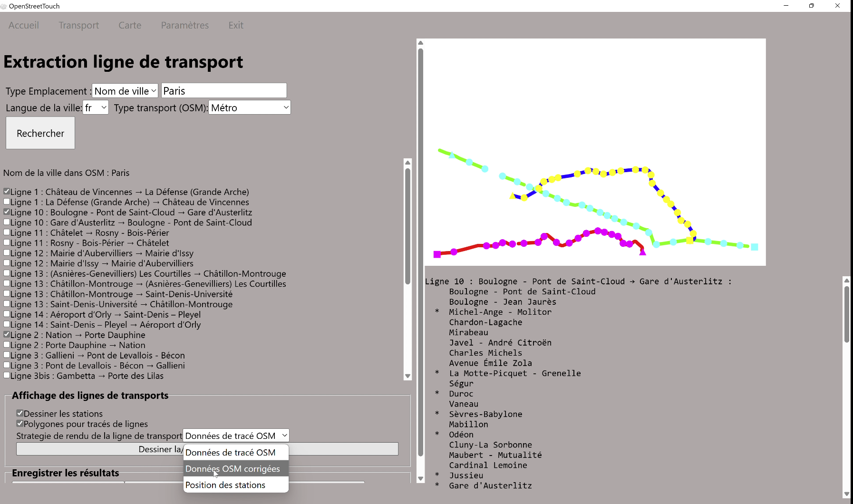Screen dimensions: 853x504
Task: Click the map panel's scroll up arrow
Action: pyautogui.click(x=420, y=43)
